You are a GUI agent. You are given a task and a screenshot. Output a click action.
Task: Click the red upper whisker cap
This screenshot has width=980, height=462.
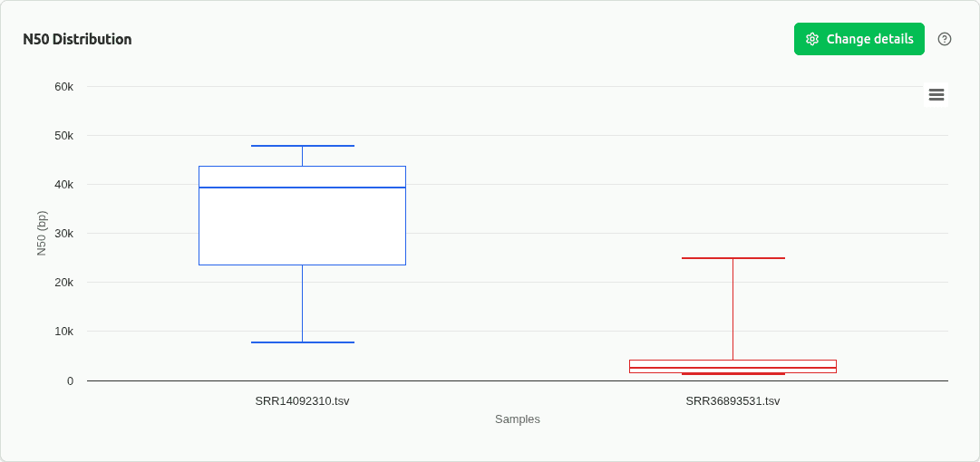733,258
